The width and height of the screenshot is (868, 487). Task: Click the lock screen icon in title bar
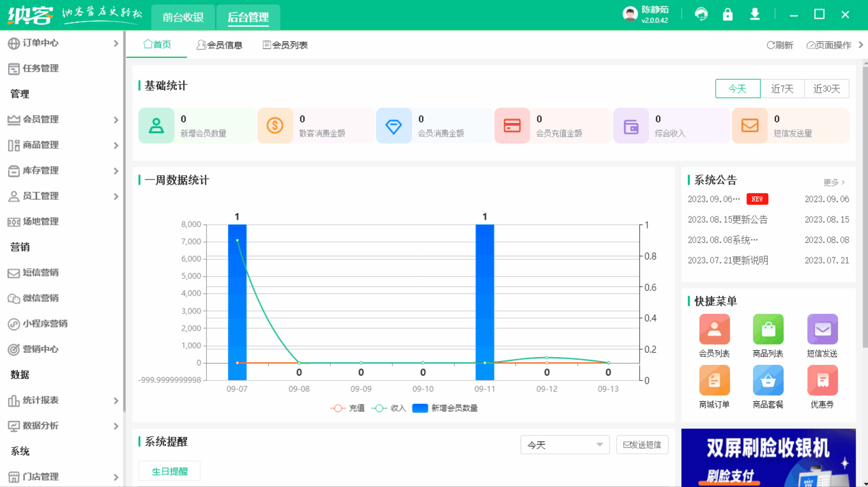click(728, 14)
